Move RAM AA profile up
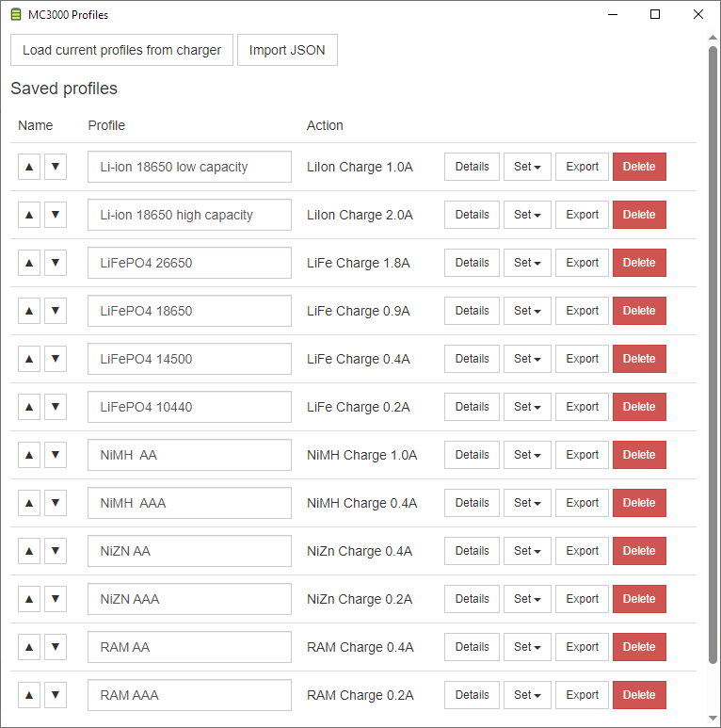The image size is (721, 728). click(29, 647)
